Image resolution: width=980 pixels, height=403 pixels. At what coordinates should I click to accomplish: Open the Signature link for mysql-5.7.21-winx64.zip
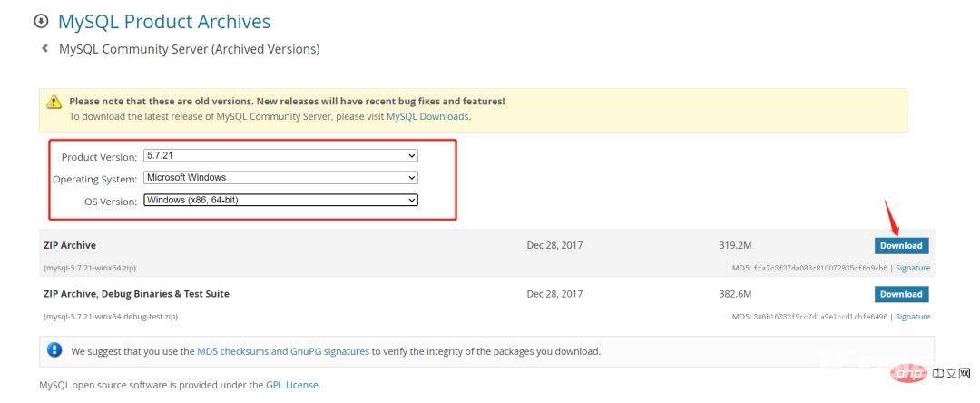pyautogui.click(x=913, y=268)
